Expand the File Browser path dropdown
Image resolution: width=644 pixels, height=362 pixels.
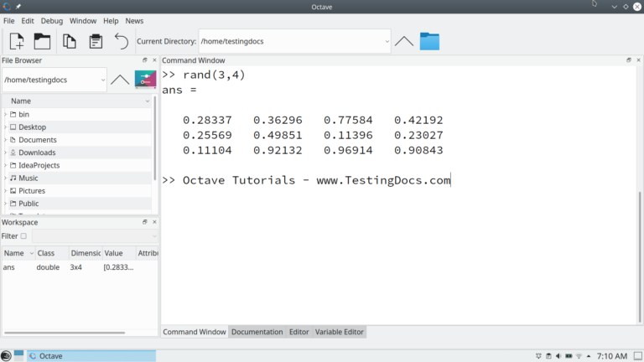[102, 80]
